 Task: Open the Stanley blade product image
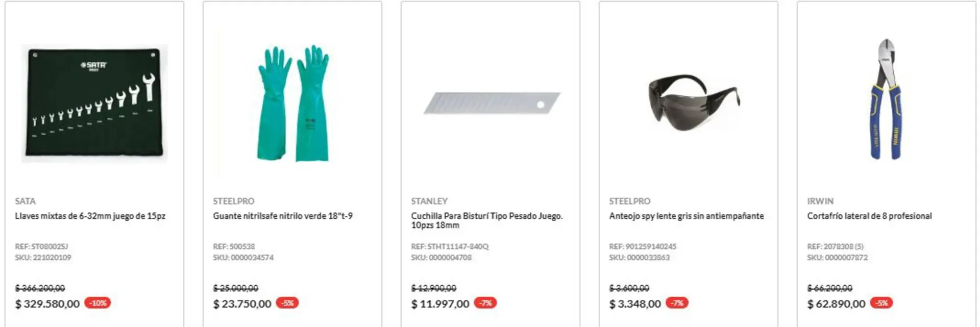tap(491, 104)
